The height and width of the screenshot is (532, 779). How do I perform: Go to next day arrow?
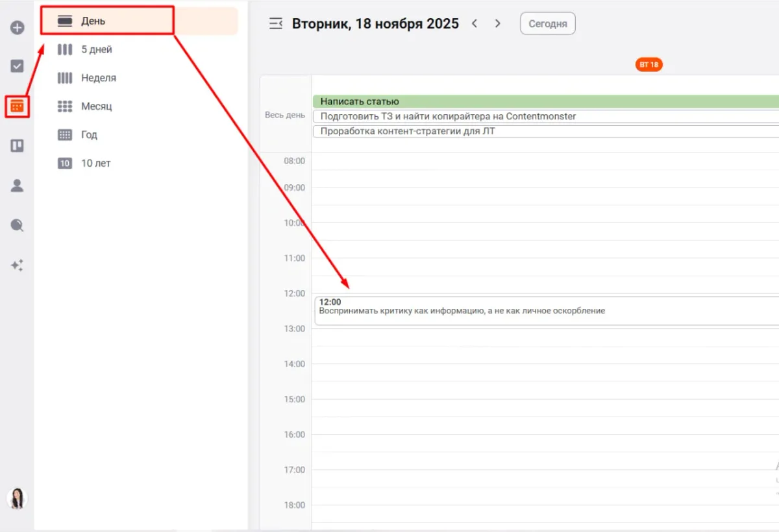tap(498, 24)
